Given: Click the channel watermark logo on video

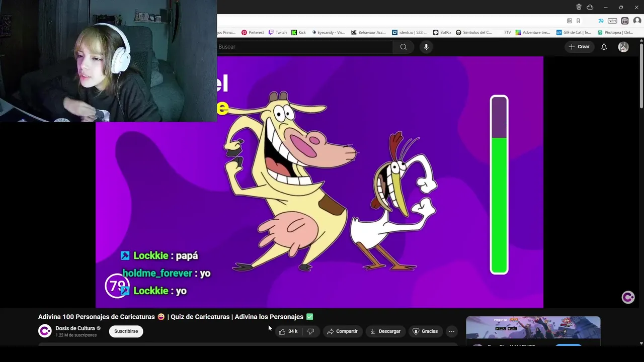Looking at the screenshot, I should coord(628,297).
